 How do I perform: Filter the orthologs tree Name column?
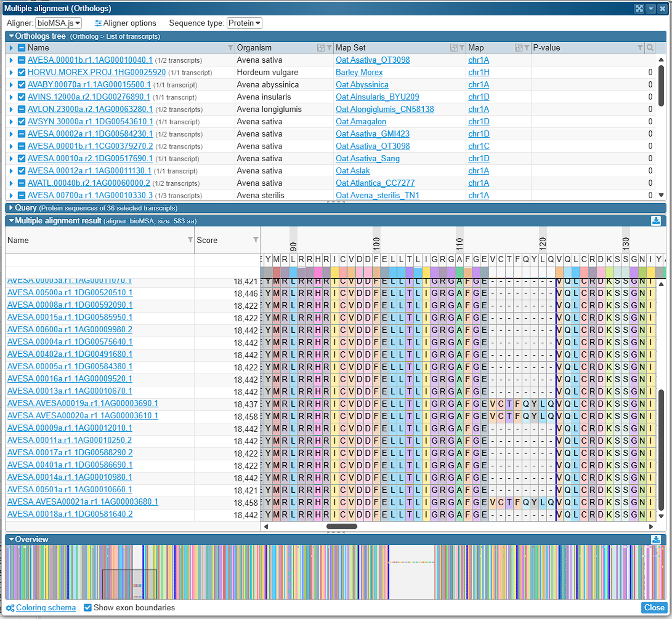(231, 48)
